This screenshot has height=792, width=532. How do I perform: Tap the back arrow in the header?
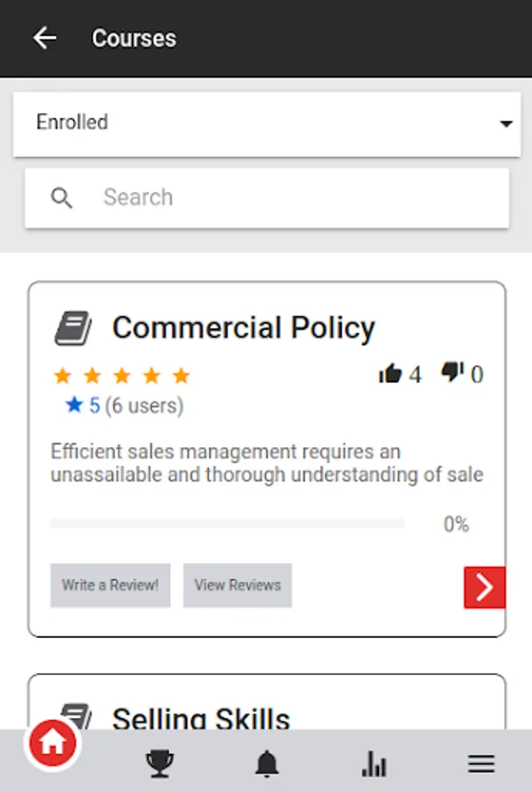tap(44, 38)
